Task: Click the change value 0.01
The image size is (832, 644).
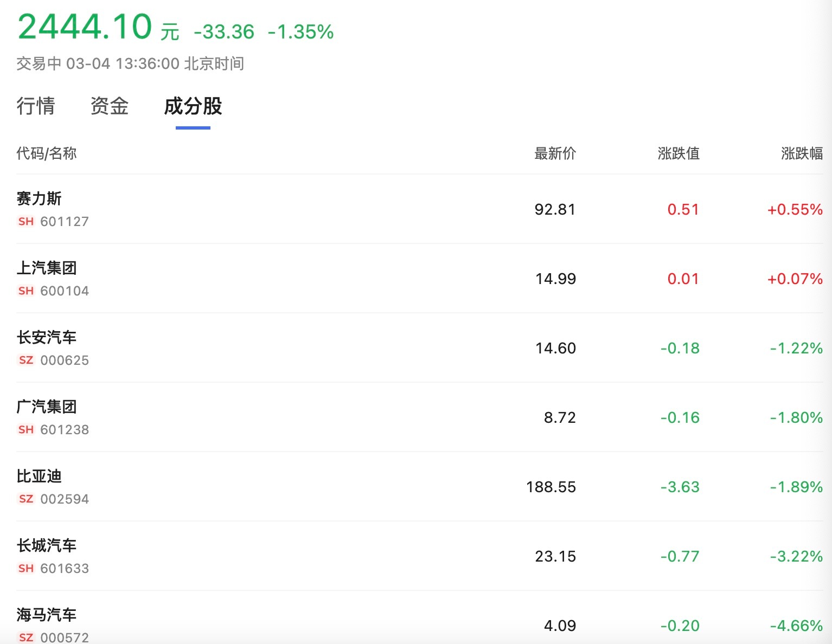Action: [x=683, y=279]
